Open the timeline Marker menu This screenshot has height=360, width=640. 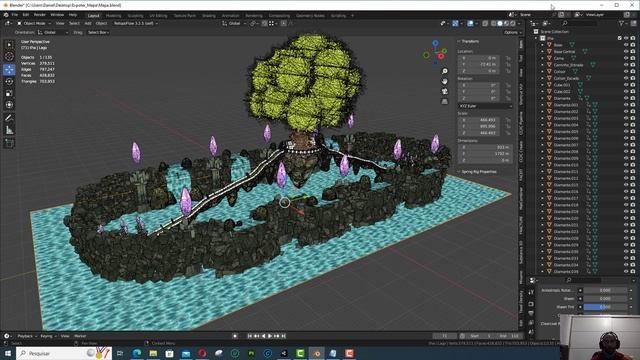tap(80, 336)
